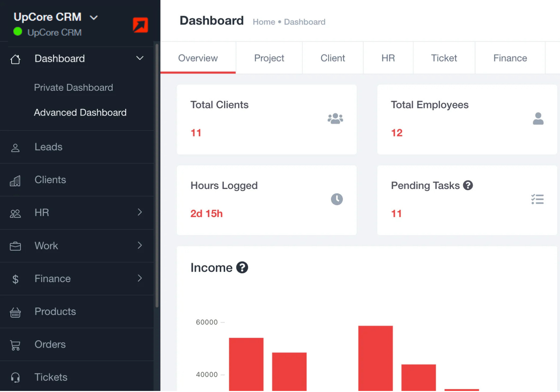Open Private Dashboard from sidebar
560x392 pixels.
[x=73, y=87]
